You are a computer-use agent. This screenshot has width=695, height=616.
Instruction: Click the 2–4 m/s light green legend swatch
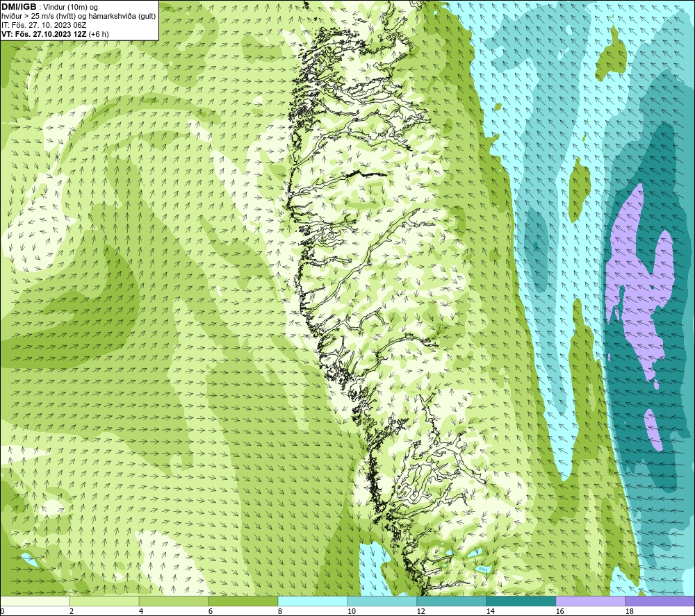[104, 601]
